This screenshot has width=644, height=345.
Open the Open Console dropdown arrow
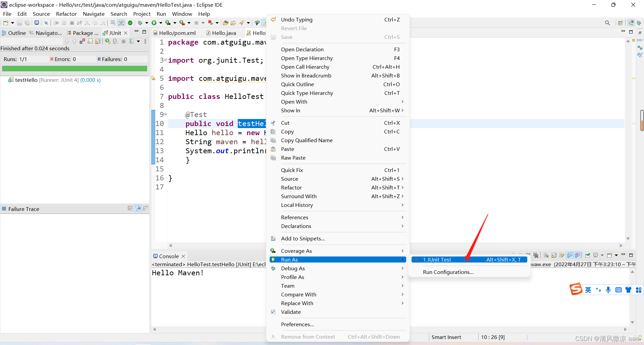616,255
